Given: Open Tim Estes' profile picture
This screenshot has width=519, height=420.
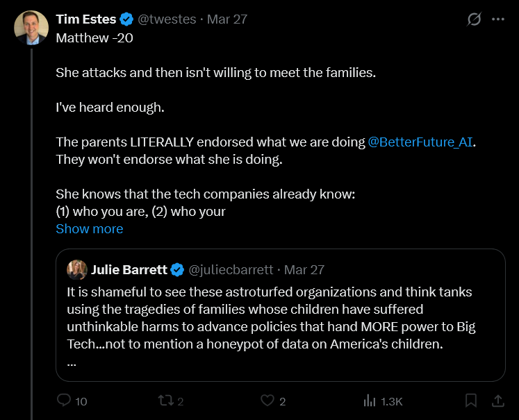Looking at the screenshot, I should [x=32, y=28].
